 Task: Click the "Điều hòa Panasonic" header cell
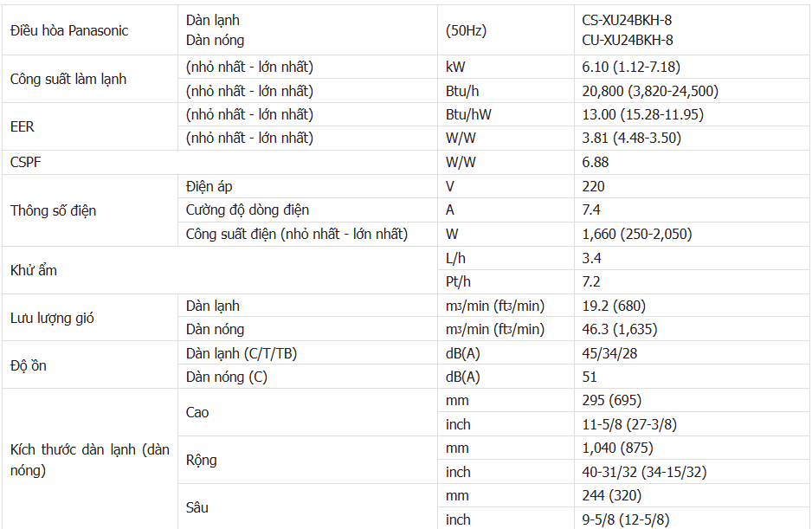[69, 30]
